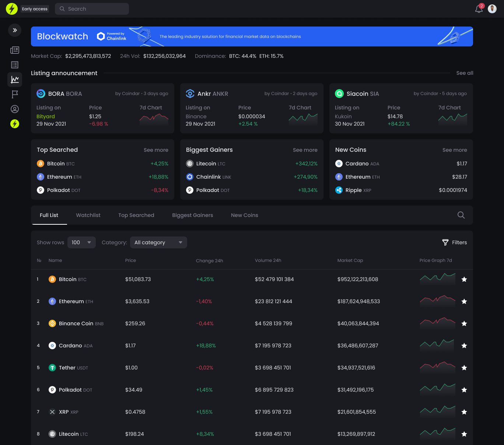Switch to the Watchlist tab
This screenshot has width=504, height=445.
(x=88, y=215)
